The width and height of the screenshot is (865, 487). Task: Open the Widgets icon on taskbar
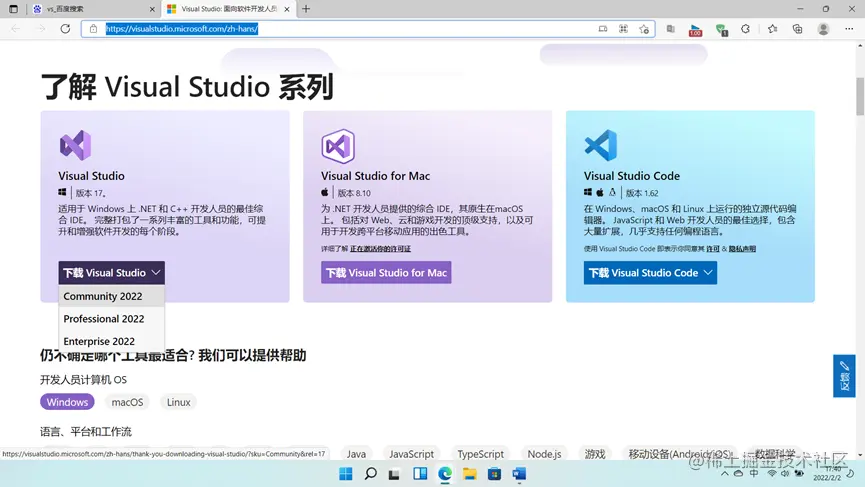click(420, 474)
